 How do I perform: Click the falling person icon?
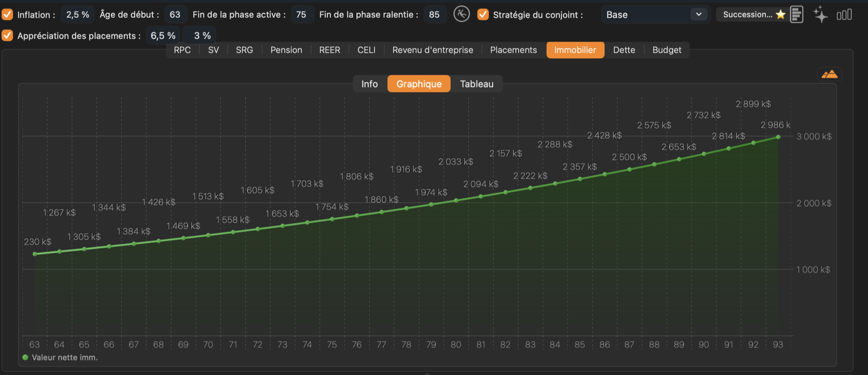[x=462, y=14]
